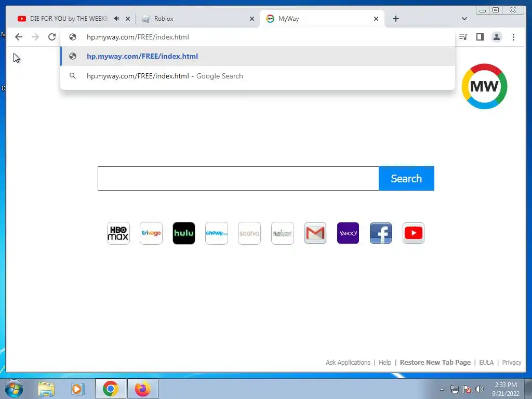
Task: Open the Privacy footer link
Action: [512, 362]
